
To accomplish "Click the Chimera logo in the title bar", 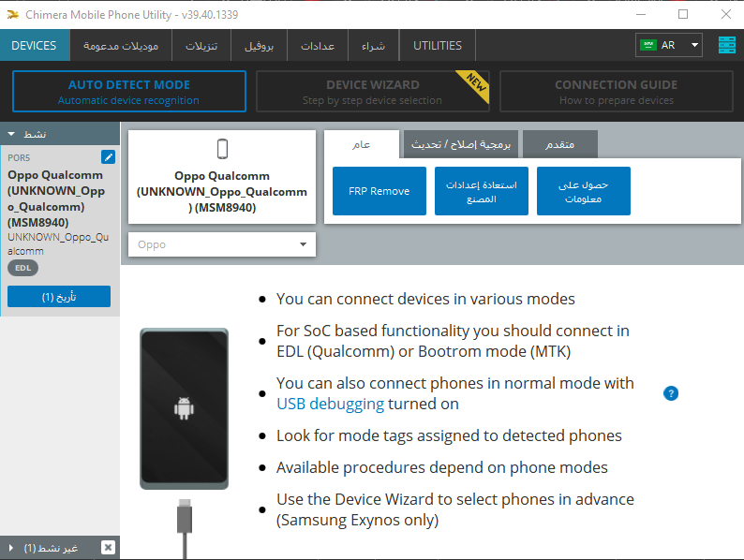I will click(x=13, y=15).
